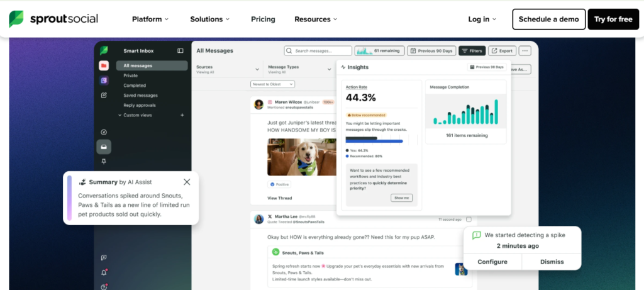Click the Positive sentiment tag

[x=279, y=184]
